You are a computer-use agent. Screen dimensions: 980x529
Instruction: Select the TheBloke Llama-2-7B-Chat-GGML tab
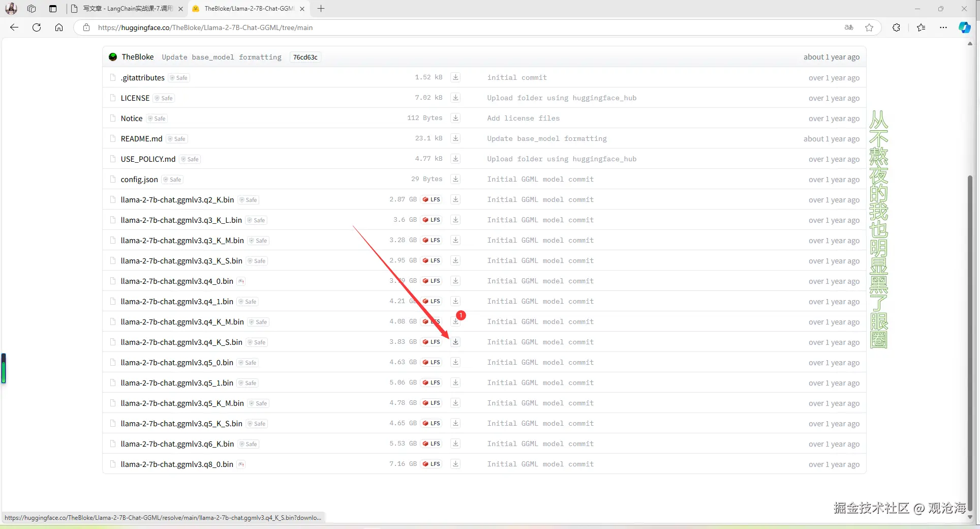(x=249, y=9)
